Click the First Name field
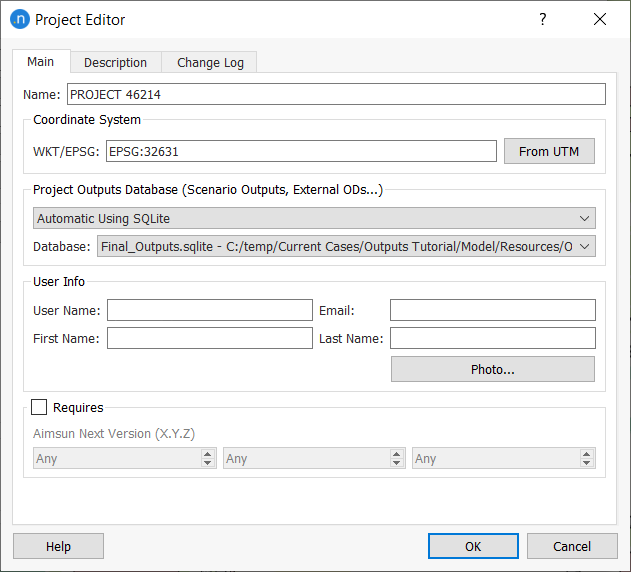 [210, 338]
